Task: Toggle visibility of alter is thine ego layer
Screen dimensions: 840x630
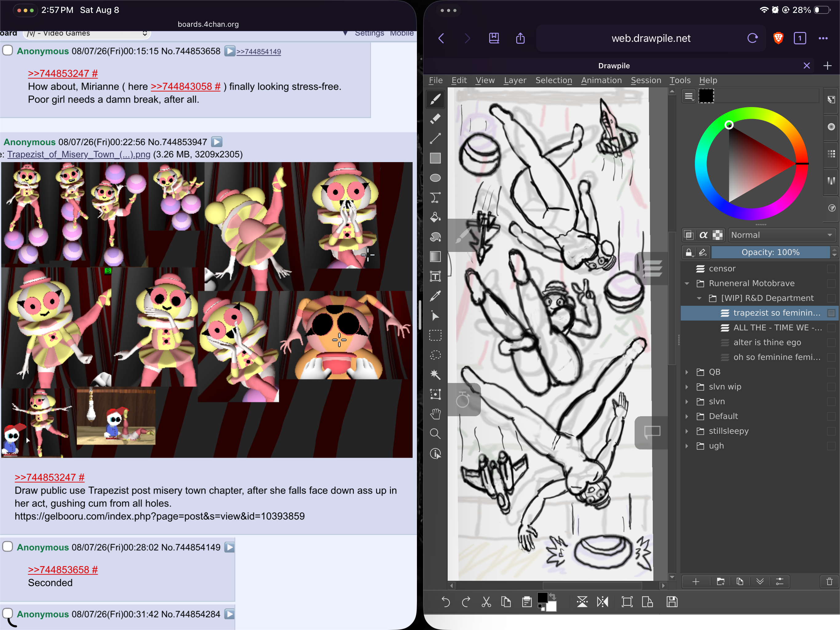Action: [831, 342]
